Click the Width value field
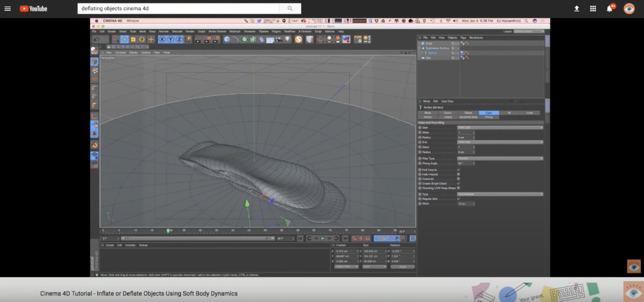 click(x=466, y=203)
